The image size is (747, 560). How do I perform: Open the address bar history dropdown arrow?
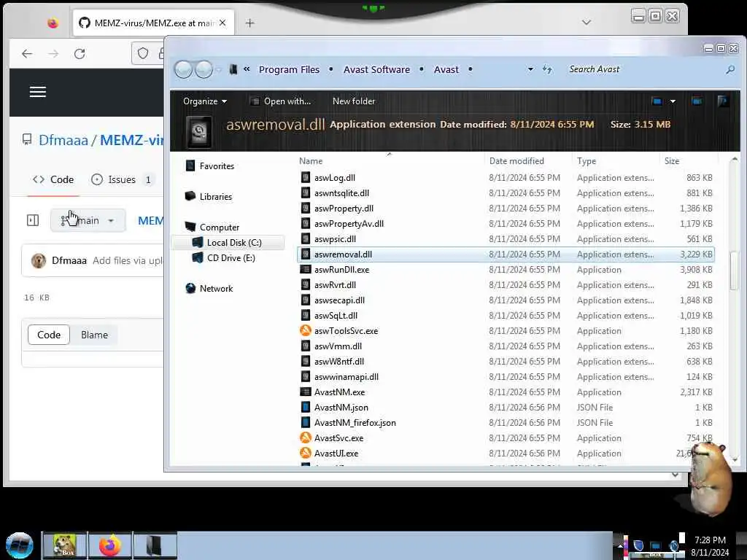[530, 69]
